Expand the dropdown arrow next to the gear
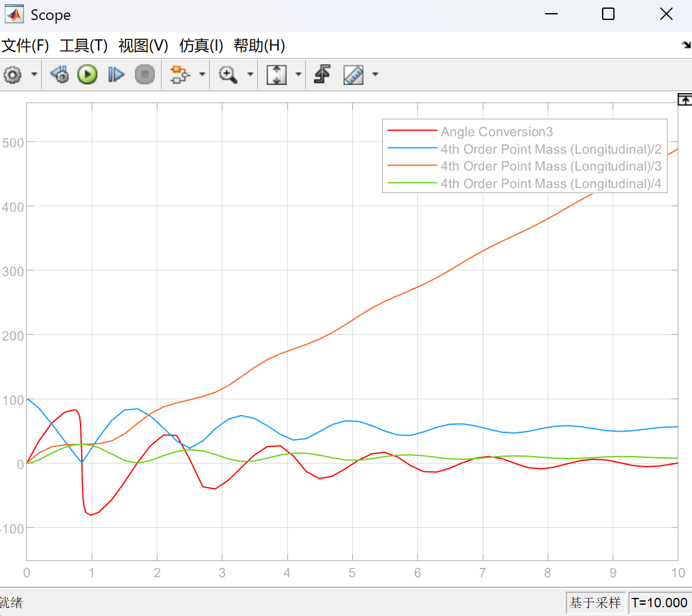The width and height of the screenshot is (692, 616). (x=34, y=74)
